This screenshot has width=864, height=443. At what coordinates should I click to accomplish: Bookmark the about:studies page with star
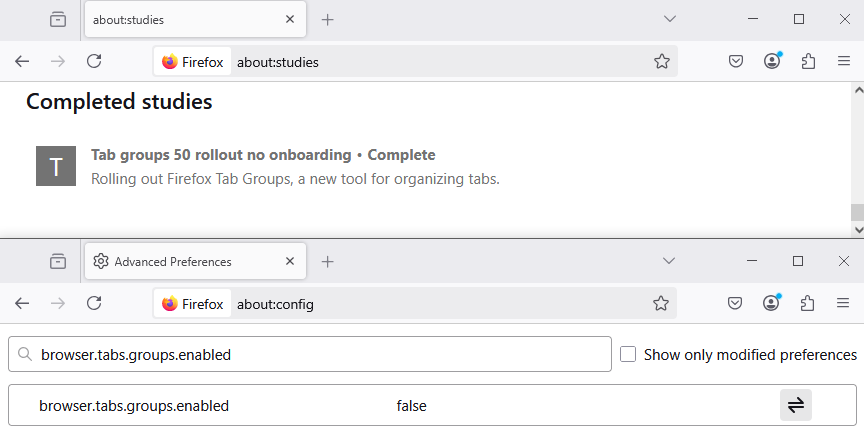tap(661, 61)
